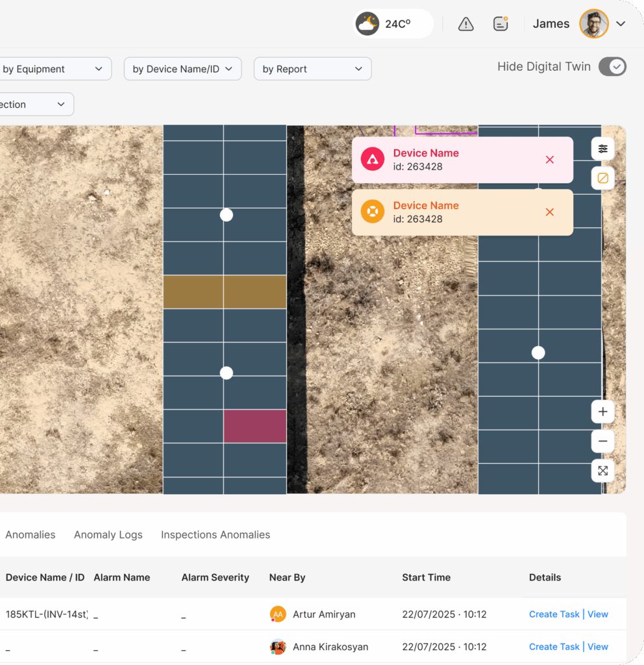644x665 pixels.
Task: Open the by Equipment dropdown
Action: (53, 69)
